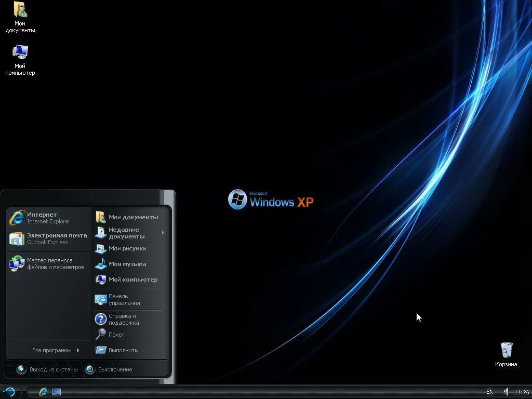Click the Справка и поддержка question icon
This screenshot has height=399, width=532.
point(101,319)
